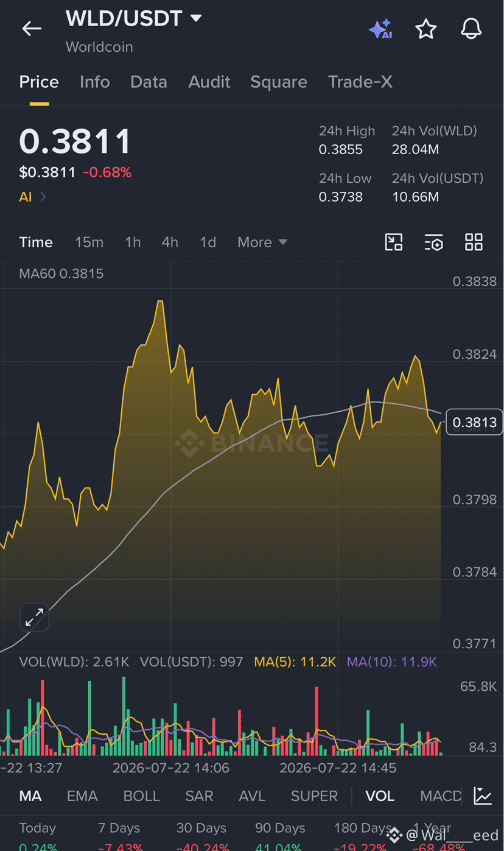
Task: Toggle the SUPER indicator
Action: pos(314,796)
